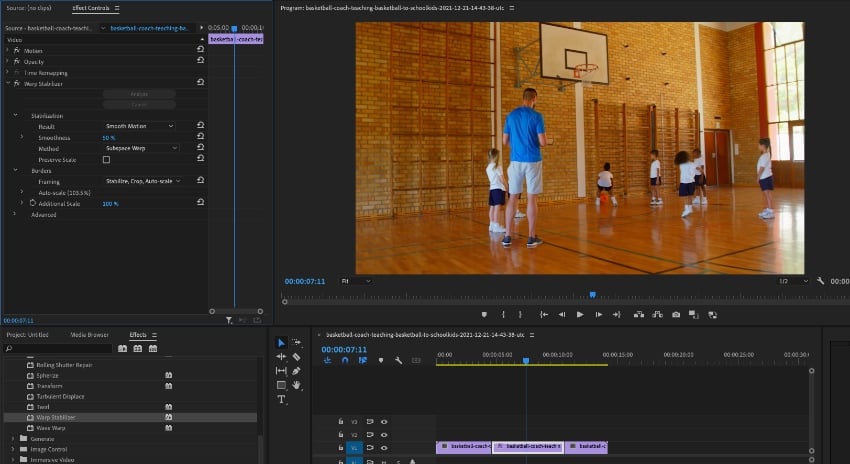Expand Opacity effect properties
Screen dimensions: 850x464
(8, 61)
